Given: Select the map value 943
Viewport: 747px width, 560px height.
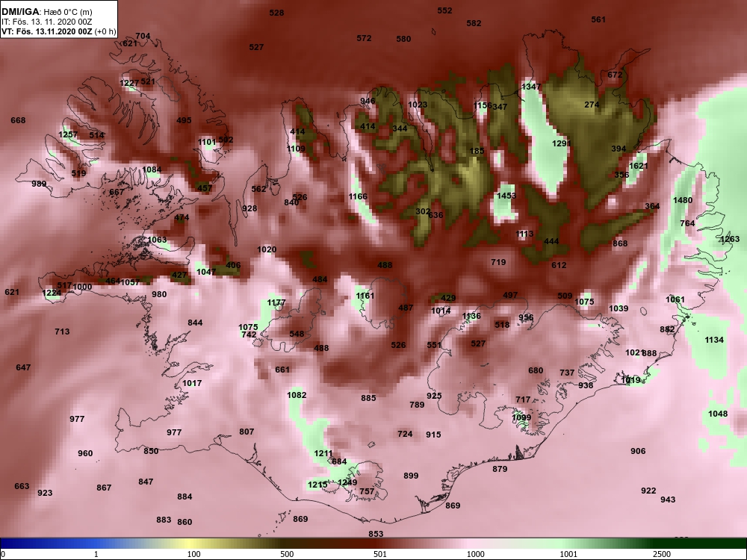Looking at the screenshot, I should click(x=668, y=500).
